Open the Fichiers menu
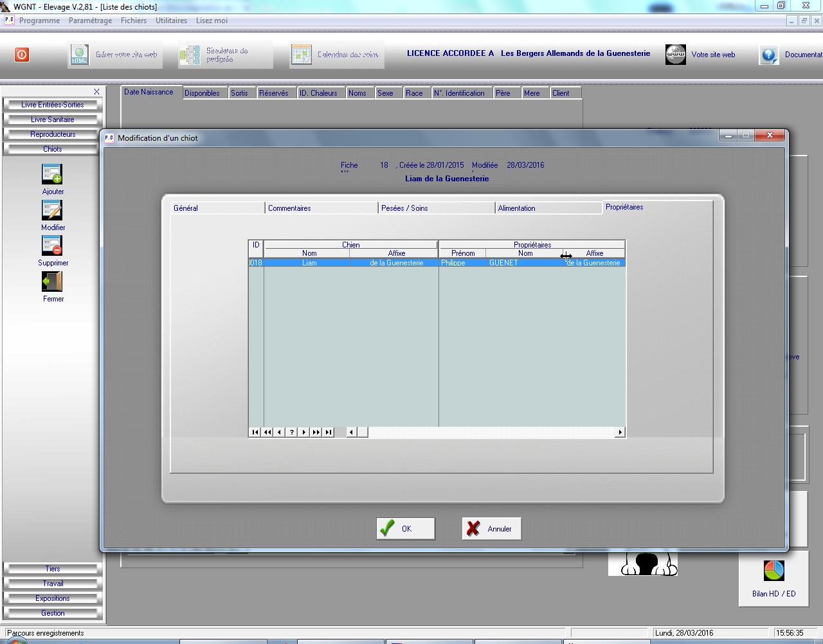Viewport: 823px width, 644px height. [x=134, y=21]
